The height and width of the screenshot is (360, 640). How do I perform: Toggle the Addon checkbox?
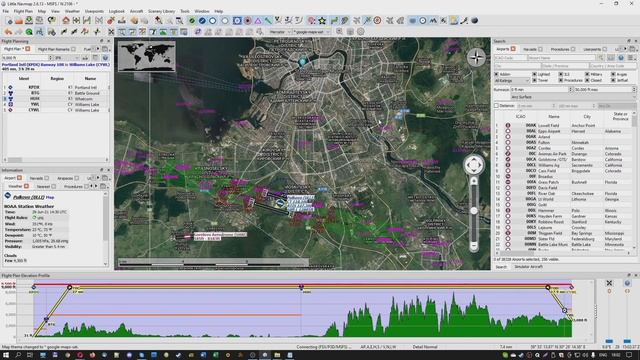pos(496,74)
